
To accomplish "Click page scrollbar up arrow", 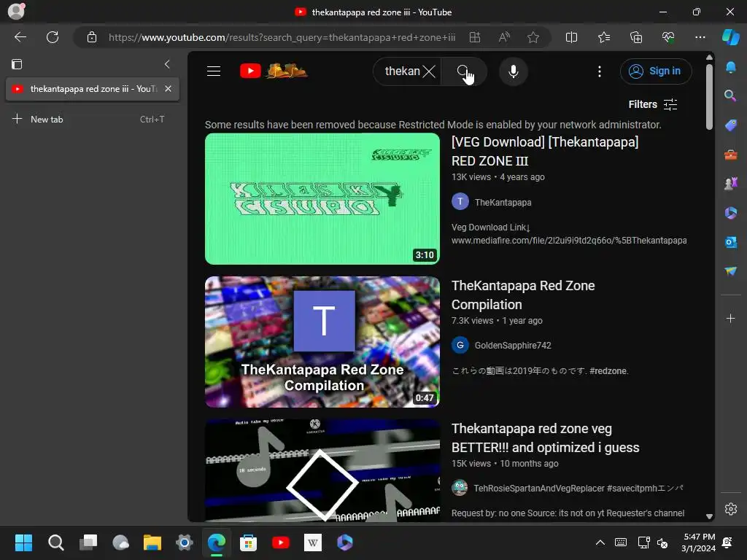I will (709, 57).
